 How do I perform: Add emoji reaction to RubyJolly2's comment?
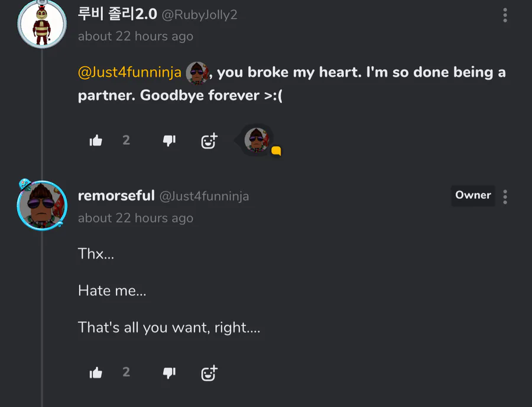coord(209,141)
